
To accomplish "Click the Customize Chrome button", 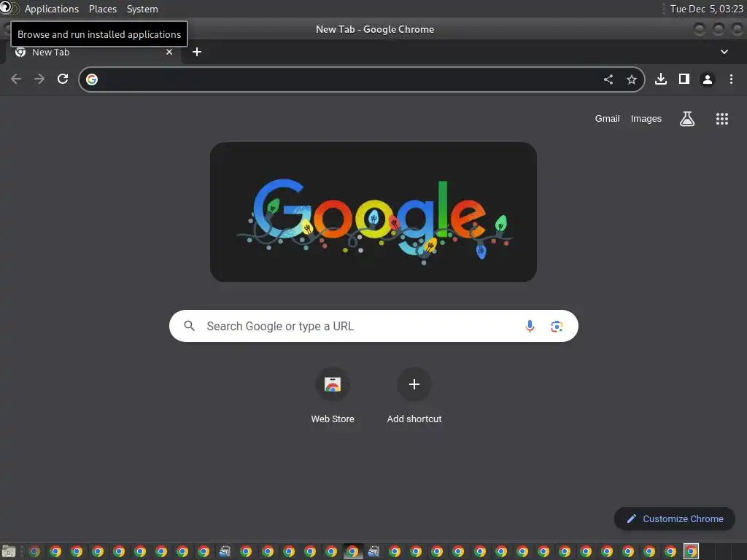I will pyautogui.click(x=675, y=518).
